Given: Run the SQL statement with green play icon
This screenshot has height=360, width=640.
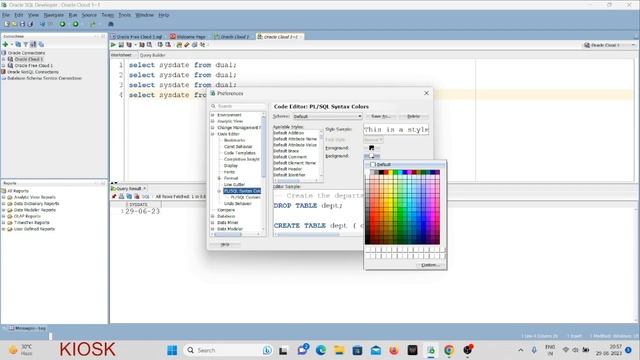Looking at the screenshot, I should pyautogui.click(x=113, y=44).
